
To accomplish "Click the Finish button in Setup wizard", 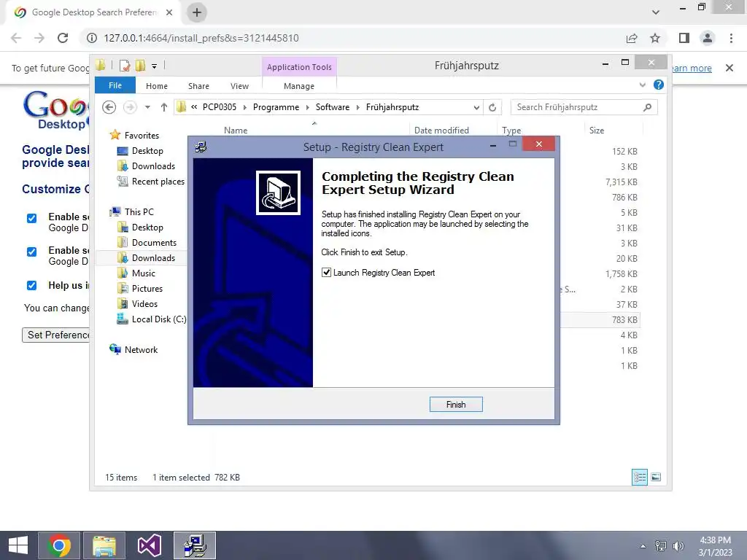I will (x=456, y=404).
